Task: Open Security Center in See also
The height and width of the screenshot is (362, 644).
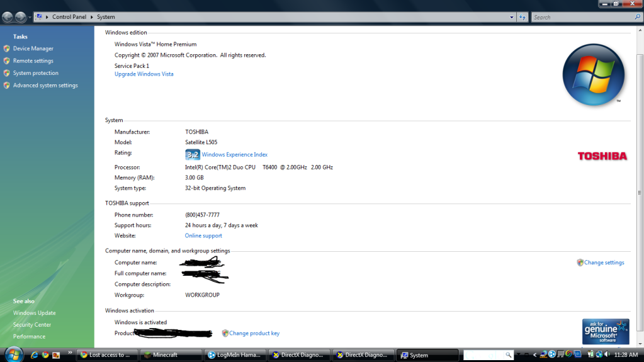Action: click(x=32, y=325)
